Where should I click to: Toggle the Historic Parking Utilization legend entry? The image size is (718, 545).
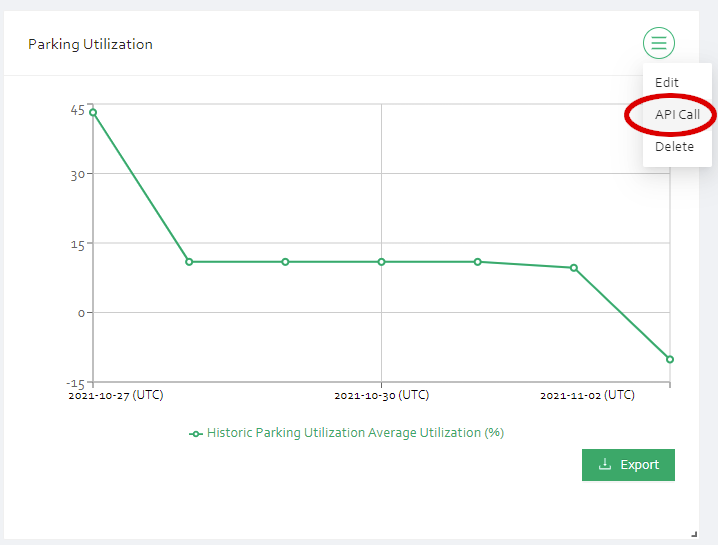(346, 433)
